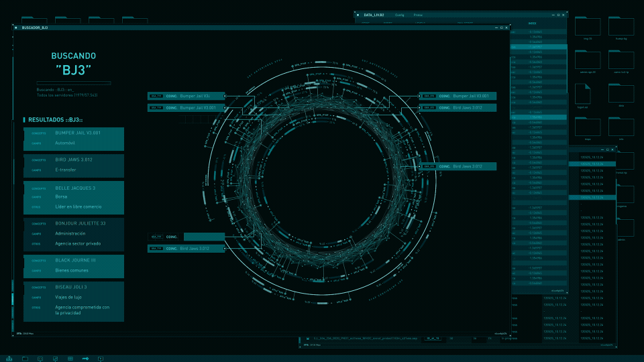Open the folder icon in bottom taskbar
Image resolution: width=644 pixels, height=362 pixels.
pos(25,359)
